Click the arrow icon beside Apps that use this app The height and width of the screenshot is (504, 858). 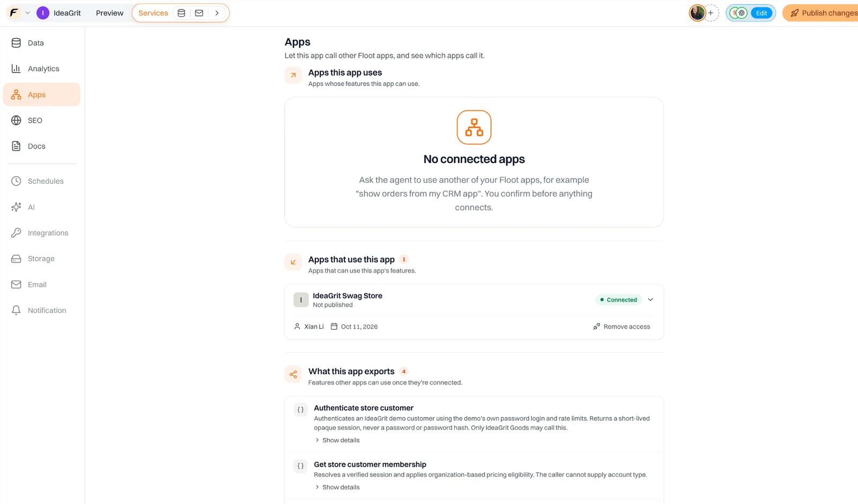tap(293, 262)
